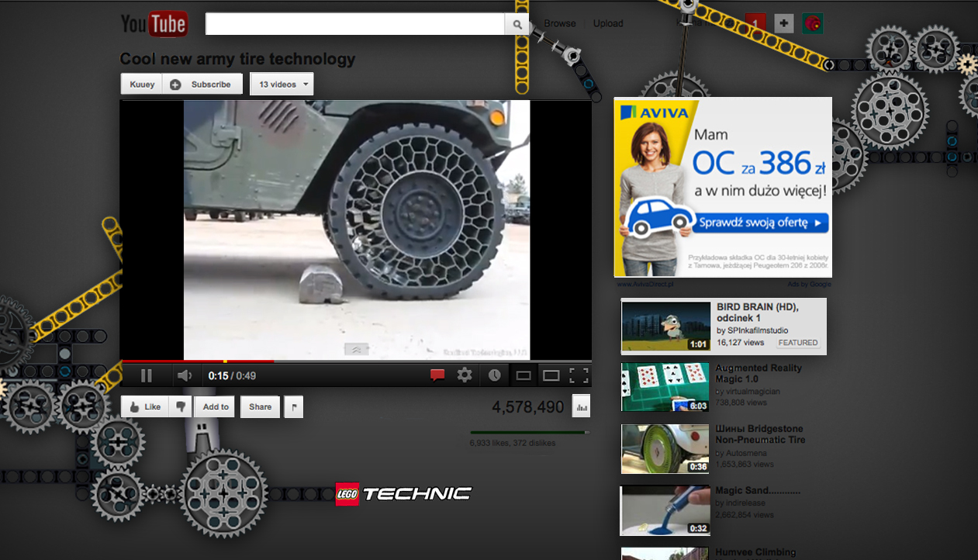Click the search magnifier button
The height and width of the screenshot is (560, 978).
coord(517,25)
